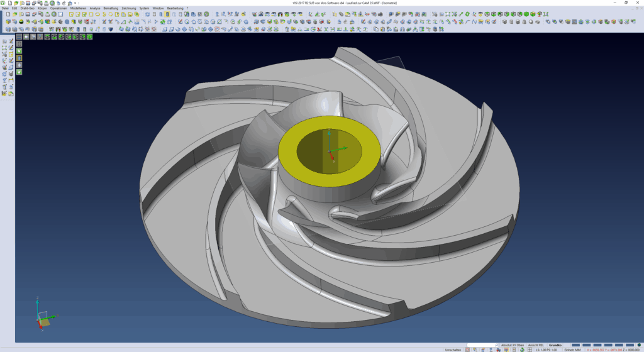Screen dimensions: 644x352
Task: Toggle the grid icon in status bar
Action: click(530, 350)
